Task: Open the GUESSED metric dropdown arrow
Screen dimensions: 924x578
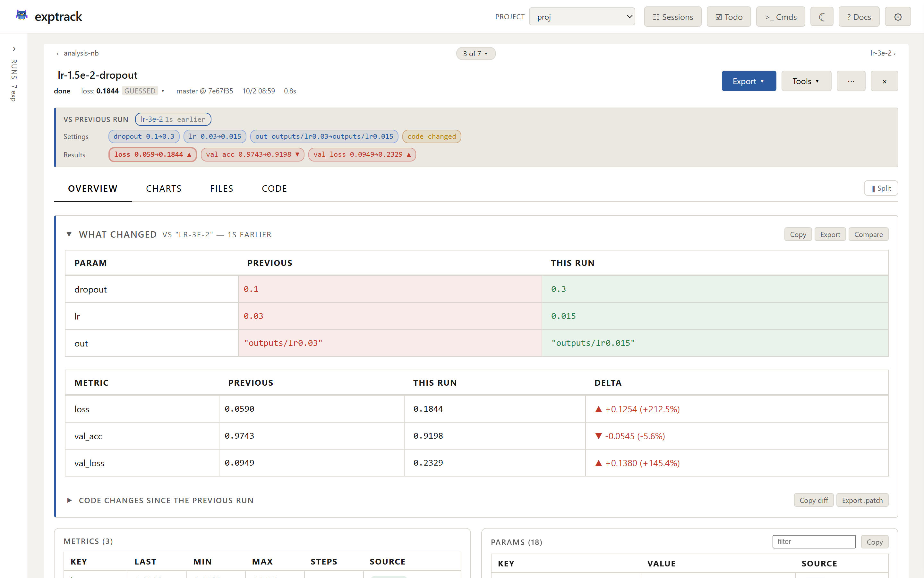Action: tap(163, 91)
